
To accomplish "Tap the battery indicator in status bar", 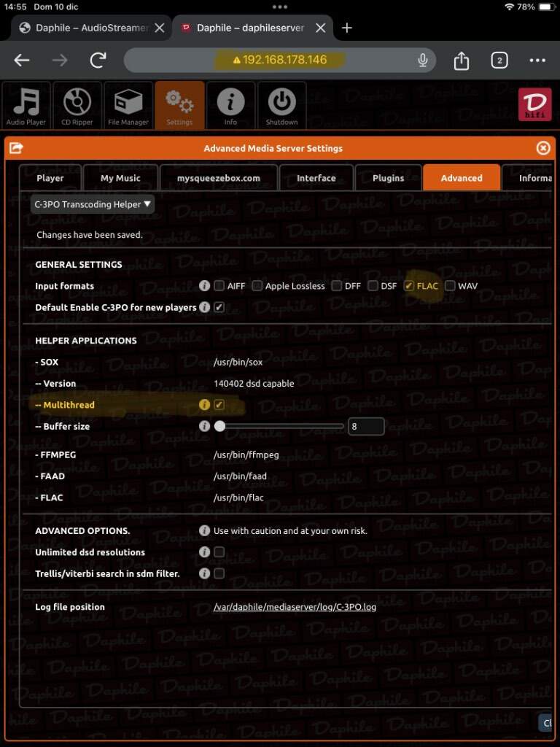I will (545, 7).
